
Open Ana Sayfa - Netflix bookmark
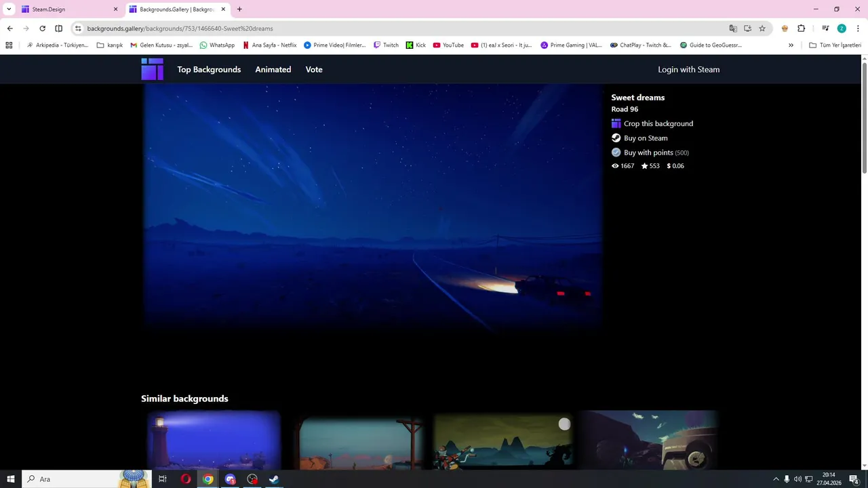(x=269, y=45)
